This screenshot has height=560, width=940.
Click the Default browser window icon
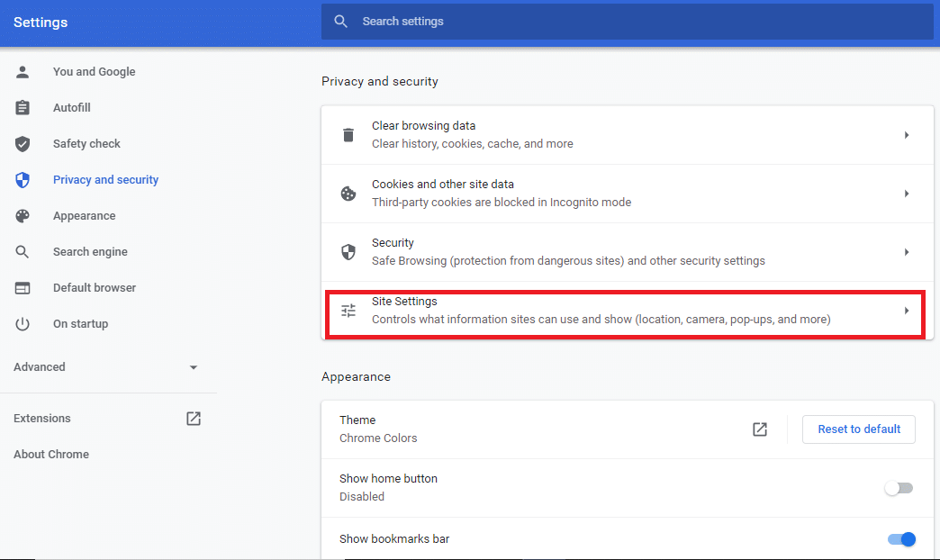point(23,288)
